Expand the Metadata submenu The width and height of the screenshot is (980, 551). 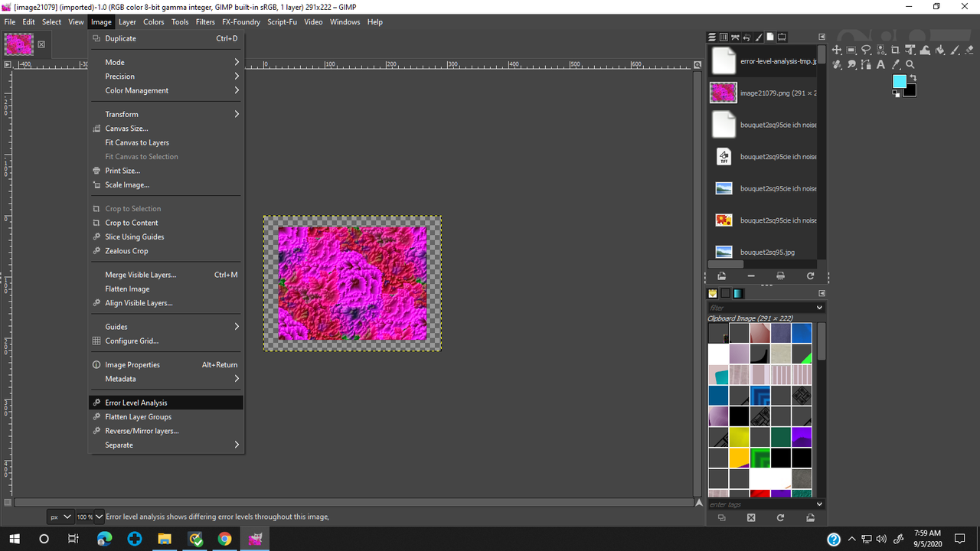166,379
